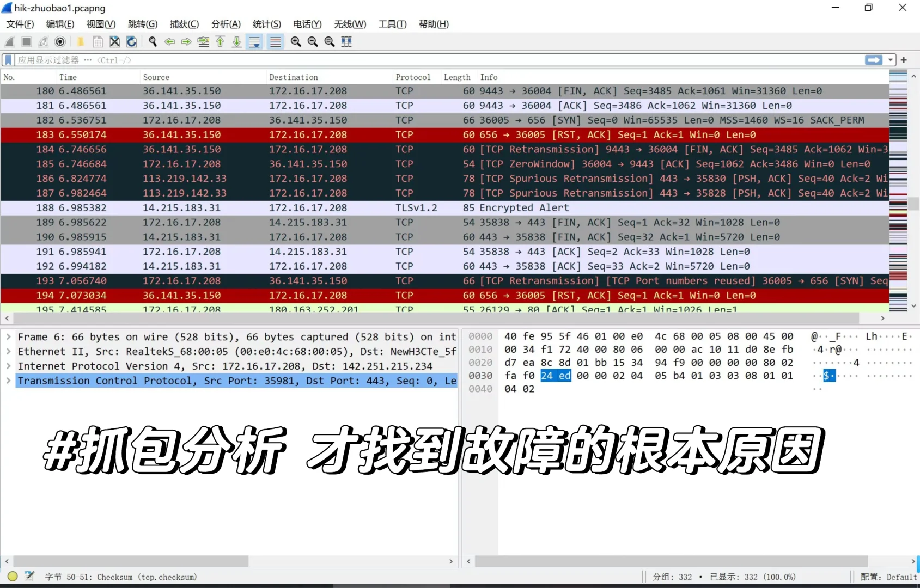
Task: Open the capture options gear icon
Action: [60, 42]
